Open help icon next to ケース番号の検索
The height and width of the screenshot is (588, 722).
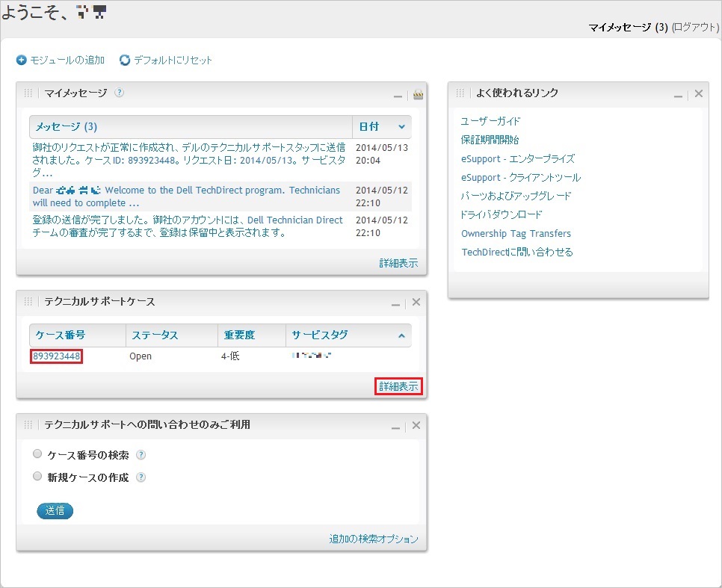[x=141, y=455]
